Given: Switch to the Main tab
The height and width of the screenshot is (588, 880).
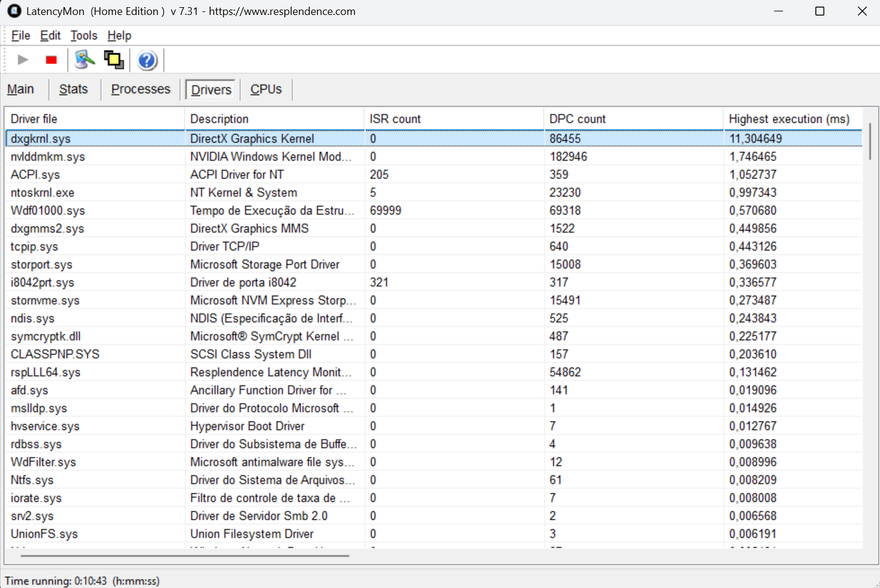Looking at the screenshot, I should (x=20, y=89).
